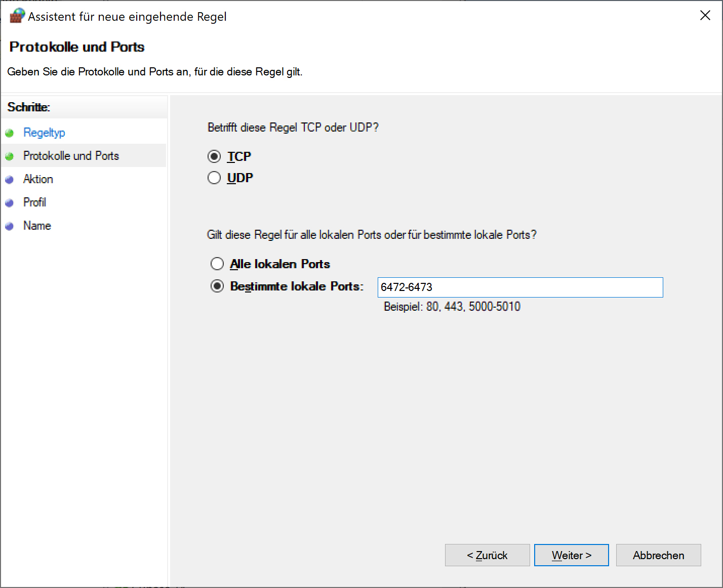Select the Name step in the sidebar
The image size is (723, 588).
click(37, 226)
